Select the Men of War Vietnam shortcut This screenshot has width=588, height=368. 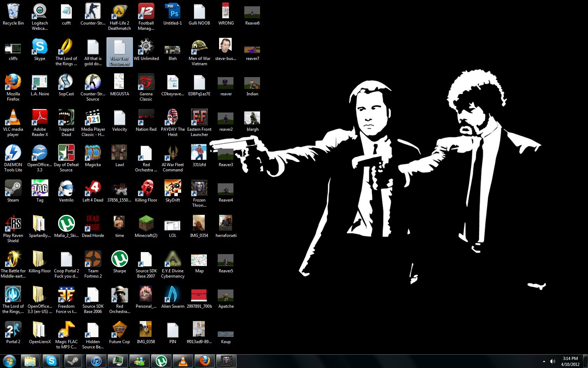coord(199,52)
